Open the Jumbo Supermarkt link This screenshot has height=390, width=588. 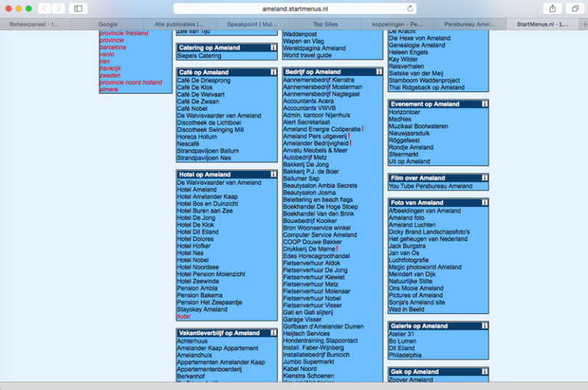309,362
